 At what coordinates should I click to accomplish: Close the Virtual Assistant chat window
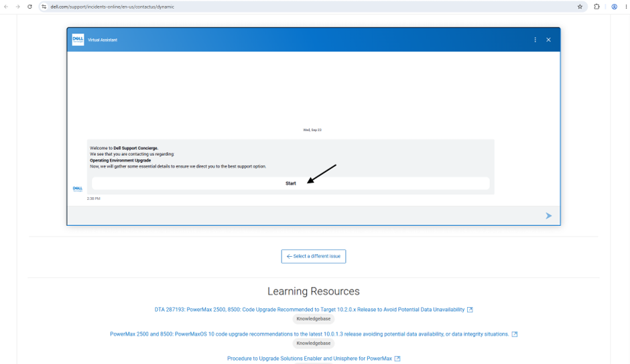tap(548, 40)
